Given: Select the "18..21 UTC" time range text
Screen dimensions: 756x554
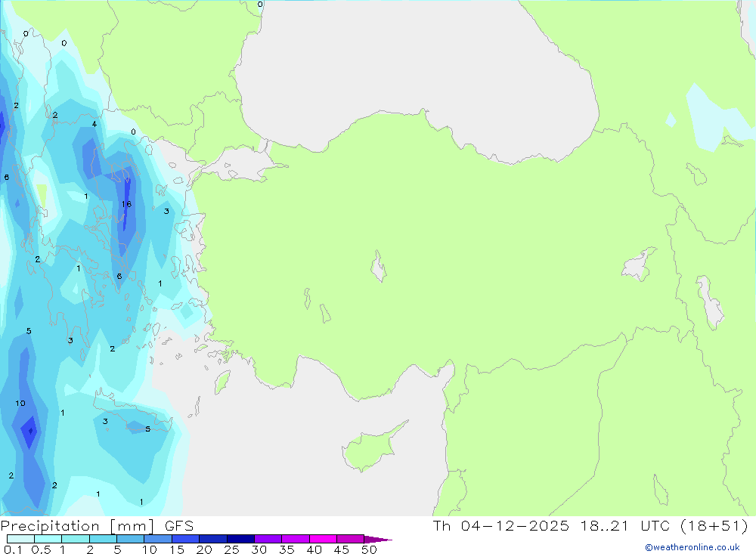Looking at the screenshot, I should point(625,525).
